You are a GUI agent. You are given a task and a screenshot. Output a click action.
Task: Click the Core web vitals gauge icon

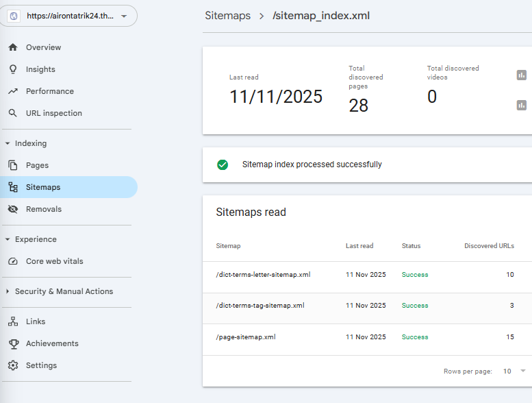click(12, 261)
